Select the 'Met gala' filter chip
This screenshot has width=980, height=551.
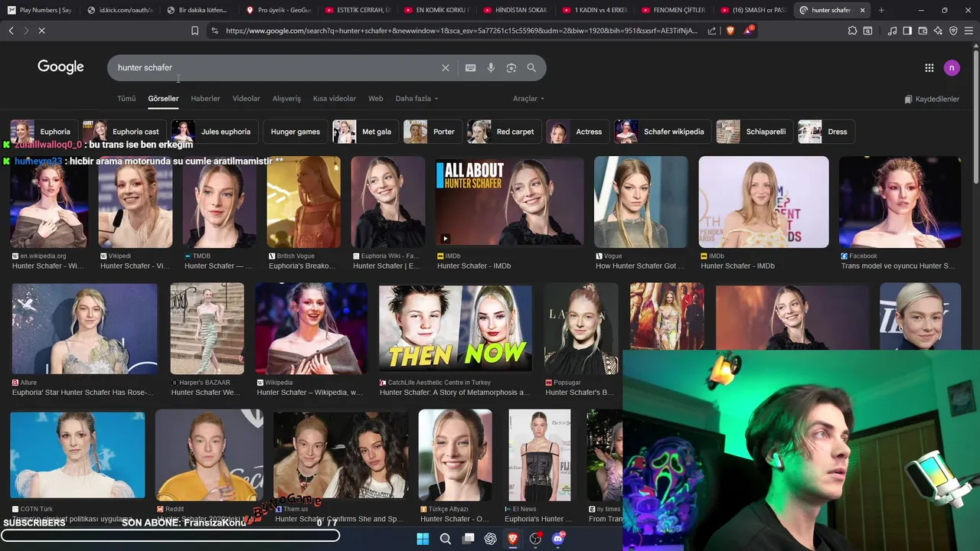pos(366,132)
